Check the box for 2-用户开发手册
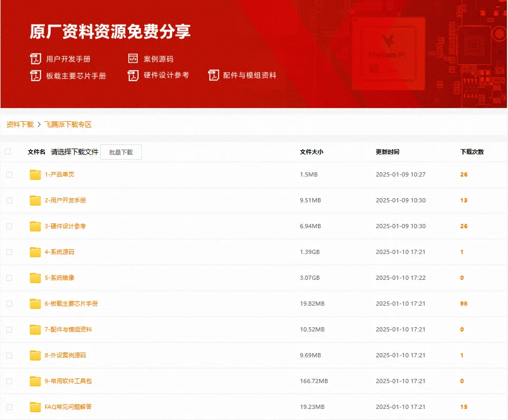 click(9, 201)
